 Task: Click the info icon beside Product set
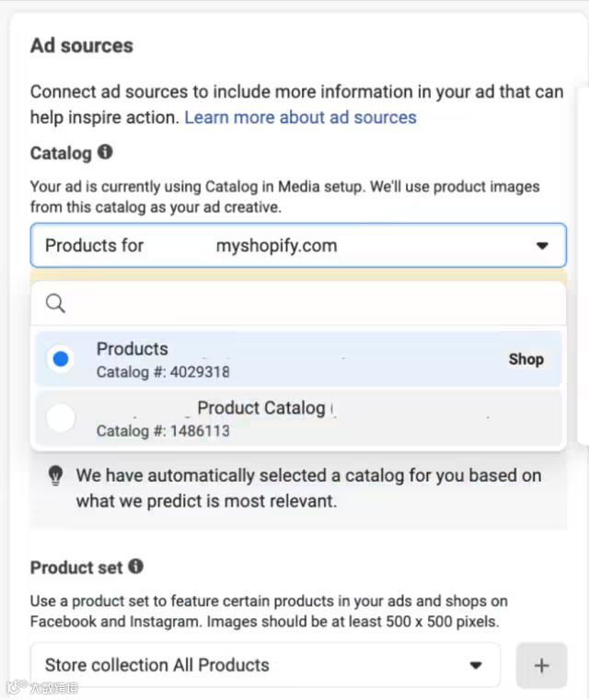tap(135, 566)
